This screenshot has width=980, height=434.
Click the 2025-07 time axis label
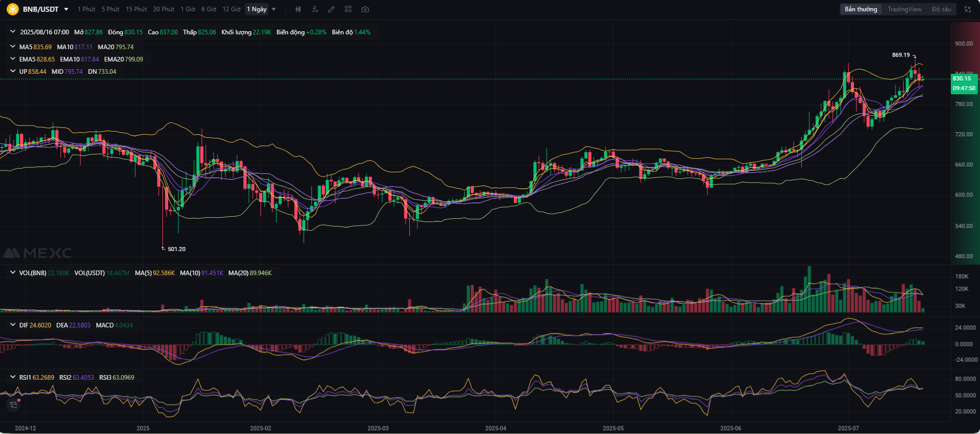(x=848, y=428)
